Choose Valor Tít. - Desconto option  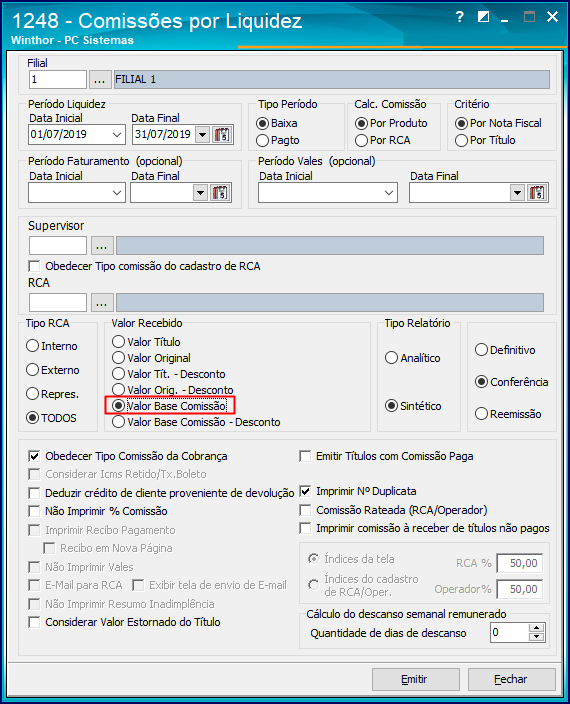point(169,374)
